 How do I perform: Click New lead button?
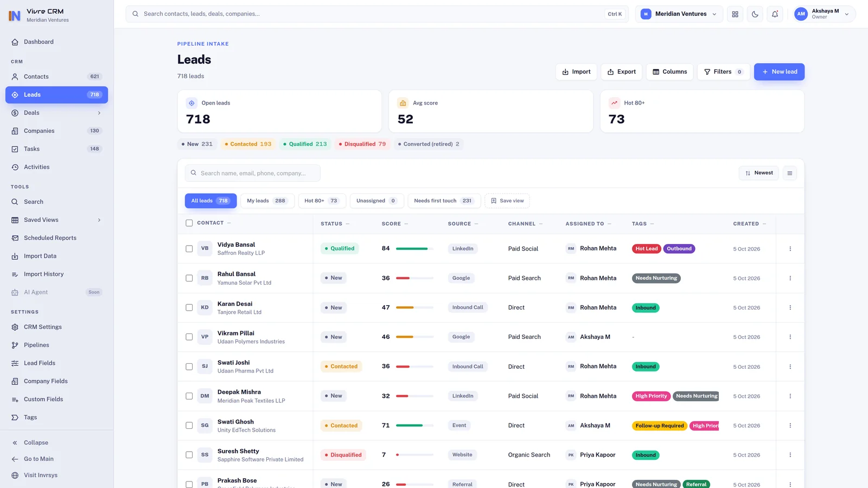[x=779, y=72]
